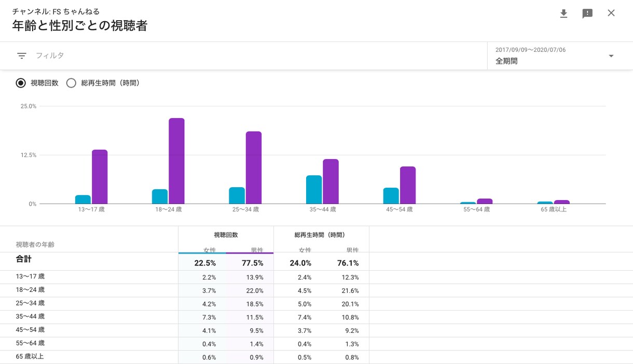Select the 65 歳以上 table row

pos(316,357)
